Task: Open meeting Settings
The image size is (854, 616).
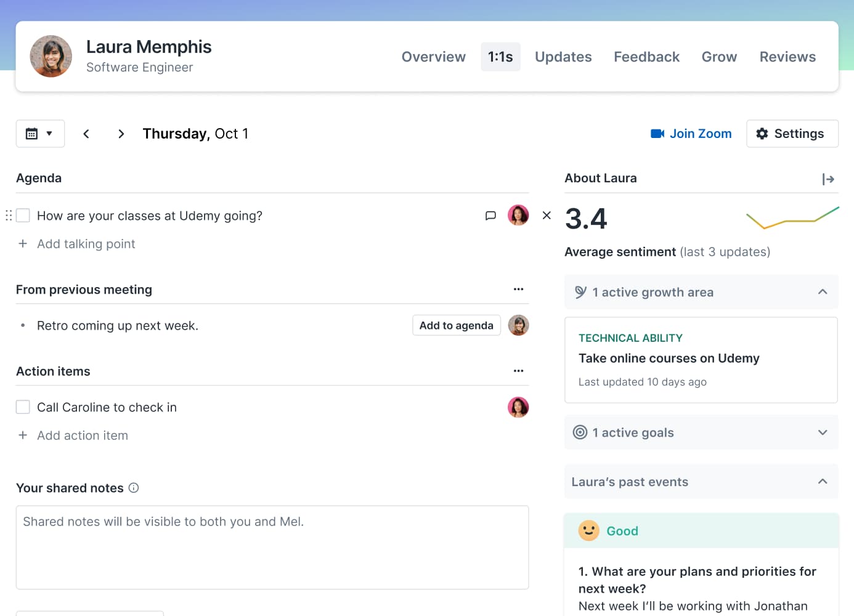Action: (792, 133)
